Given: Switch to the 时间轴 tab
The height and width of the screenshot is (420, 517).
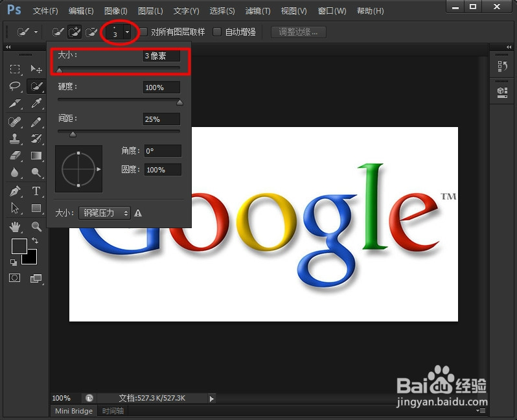Looking at the screenshot, I should coord(113,411).
